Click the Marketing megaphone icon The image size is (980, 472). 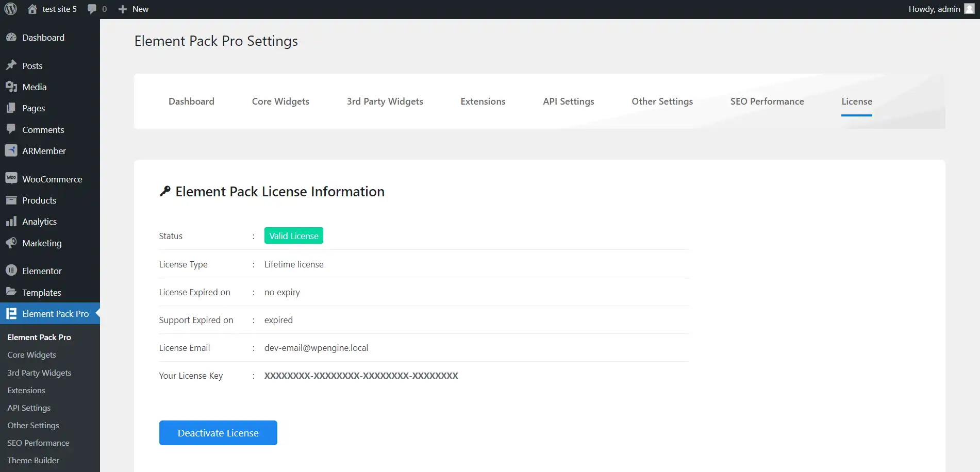11,242
